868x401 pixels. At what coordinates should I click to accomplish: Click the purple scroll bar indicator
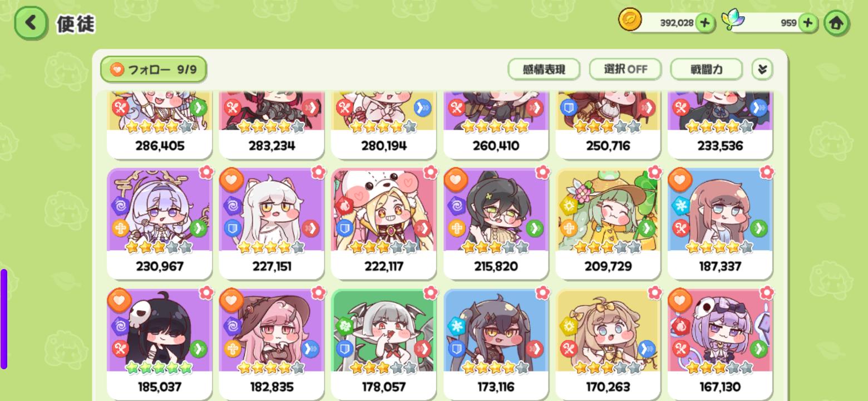(4, 319)
